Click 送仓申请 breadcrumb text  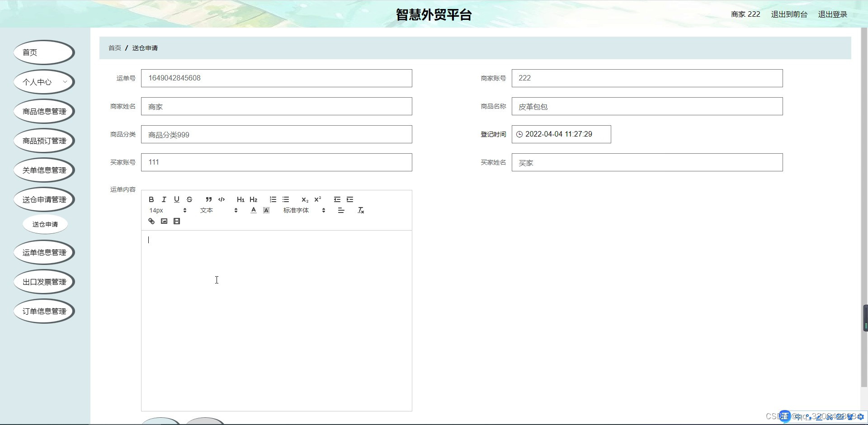[145, 48]
